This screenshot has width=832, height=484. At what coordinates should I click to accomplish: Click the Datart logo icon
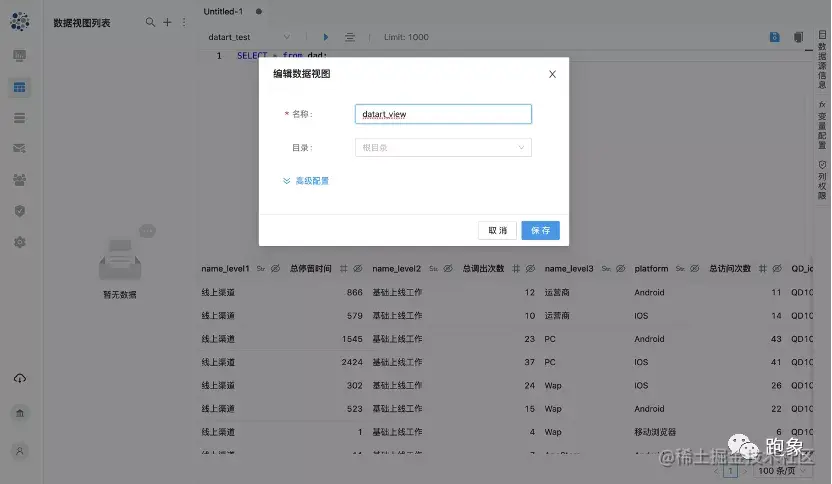[20, 21]
